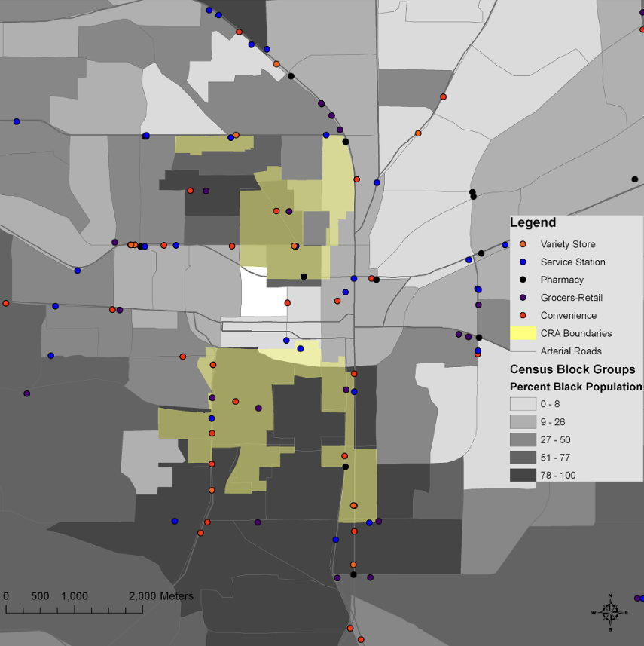644x646 pixels.
Task: Click the 78 - 100 range label
Action: pos(558,476)
